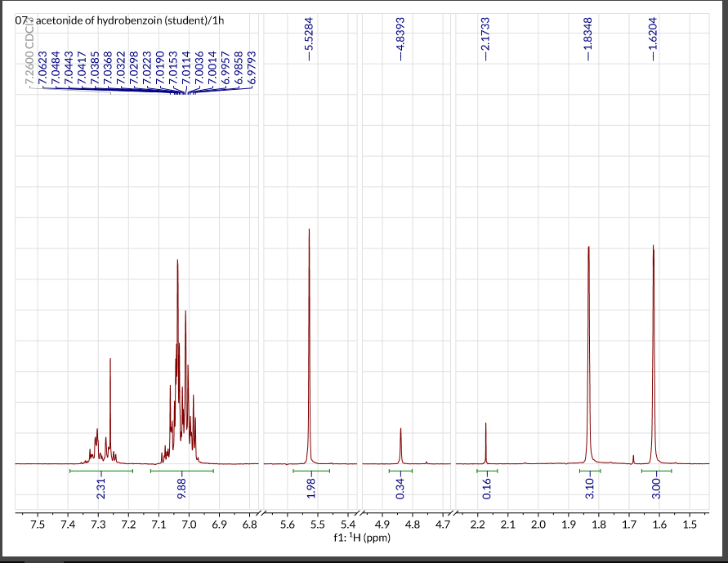Select the 3.00 integral value
Screen dimensions: 728x563
tap(656, 489)
